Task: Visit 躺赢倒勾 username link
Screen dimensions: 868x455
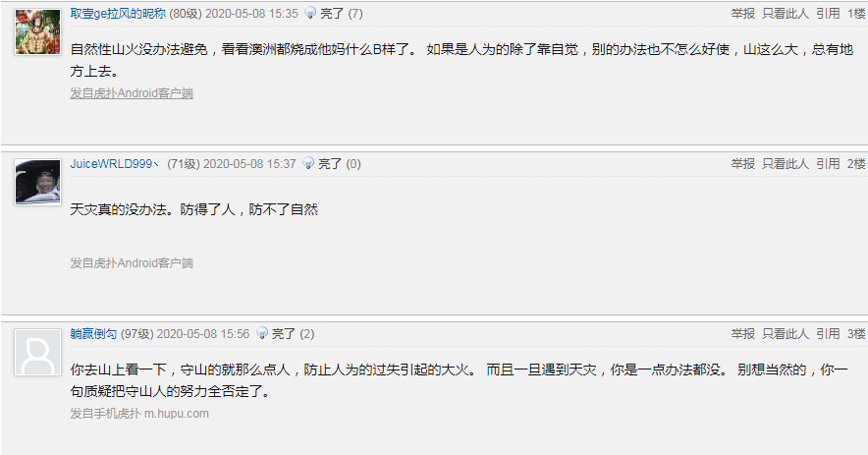Action: point(93,333)
